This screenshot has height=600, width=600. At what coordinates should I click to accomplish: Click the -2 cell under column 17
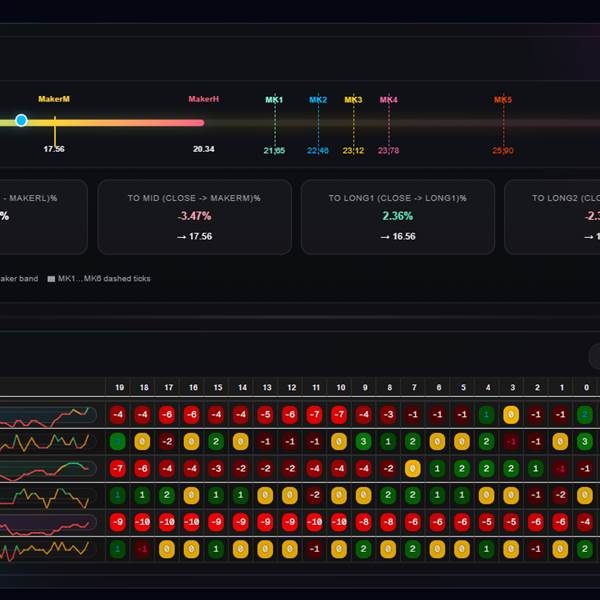(167, 442)
